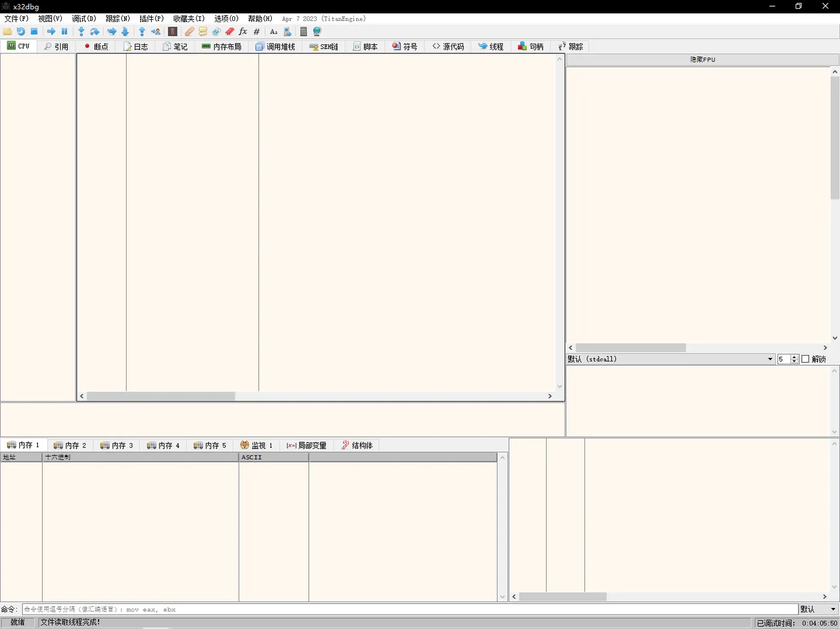Open the 句柄 handles tab
This screenshot has height=629, width=840.
click(x=531, y=46)
